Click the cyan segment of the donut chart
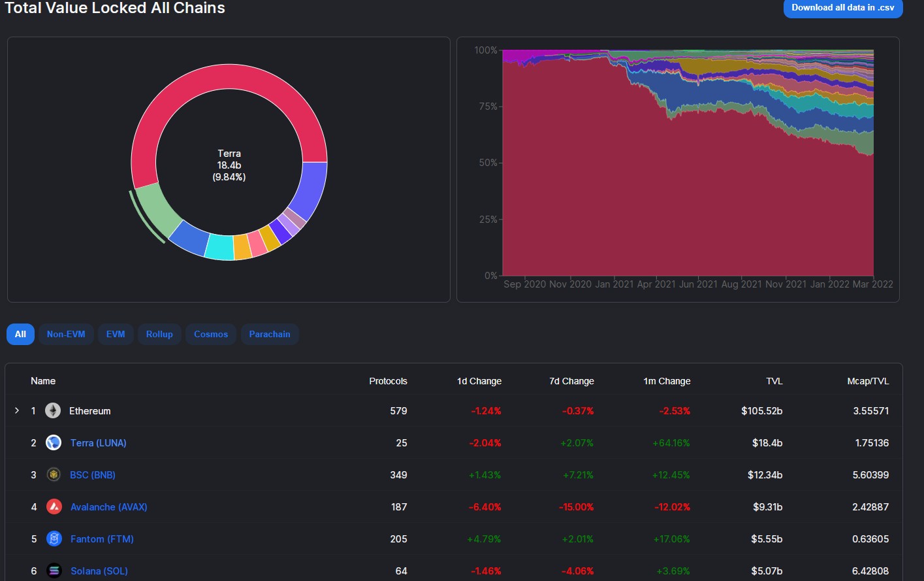Screen dimensions: 924x581 pos(220,247)
